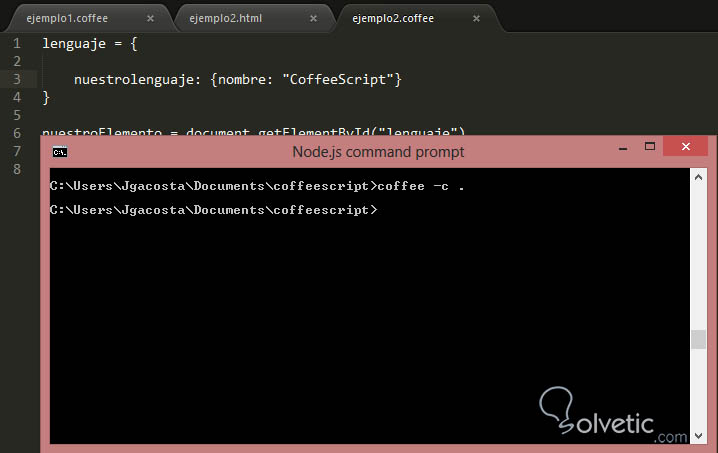This screenshot has height=453, width=718.
Task: Switch to the ejemplo2.html tab
Action: coord(226,18)
